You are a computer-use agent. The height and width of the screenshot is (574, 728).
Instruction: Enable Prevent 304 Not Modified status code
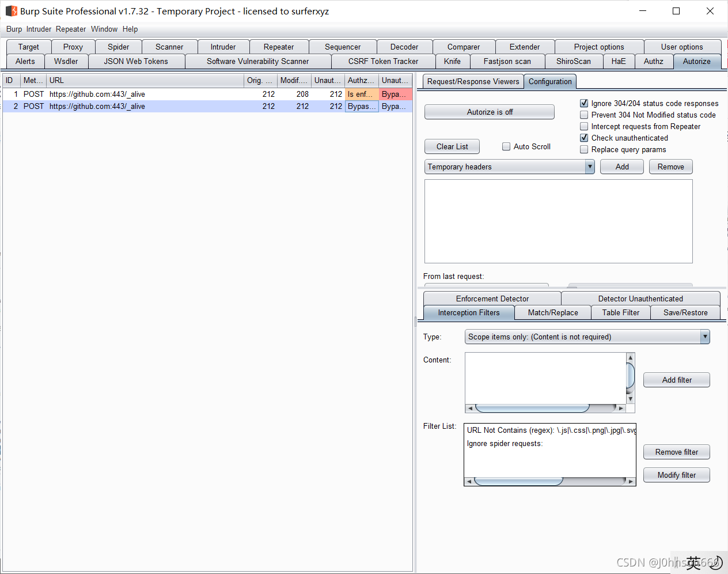point(584,115)
